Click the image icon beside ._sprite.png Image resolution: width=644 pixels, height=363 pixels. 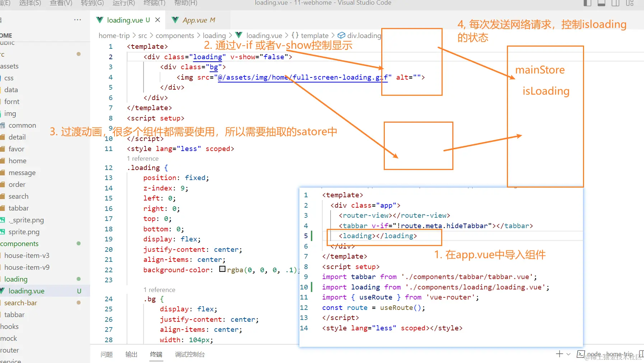3,220
